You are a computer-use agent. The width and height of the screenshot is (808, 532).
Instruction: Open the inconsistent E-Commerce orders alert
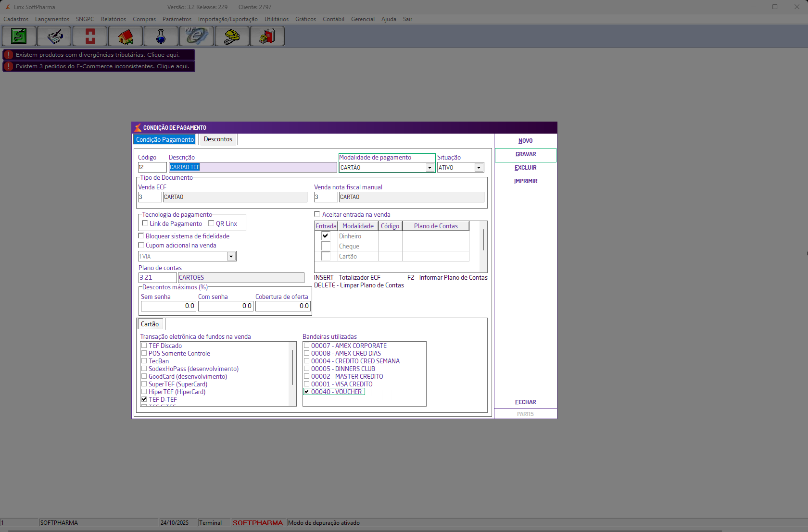click(x=99, y=66)
